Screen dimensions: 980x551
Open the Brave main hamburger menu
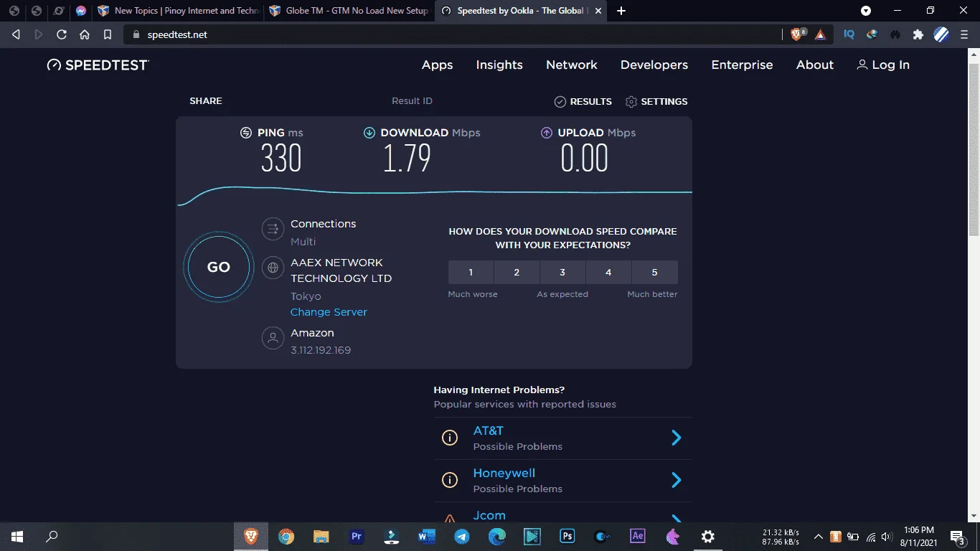tap(965, 34)
